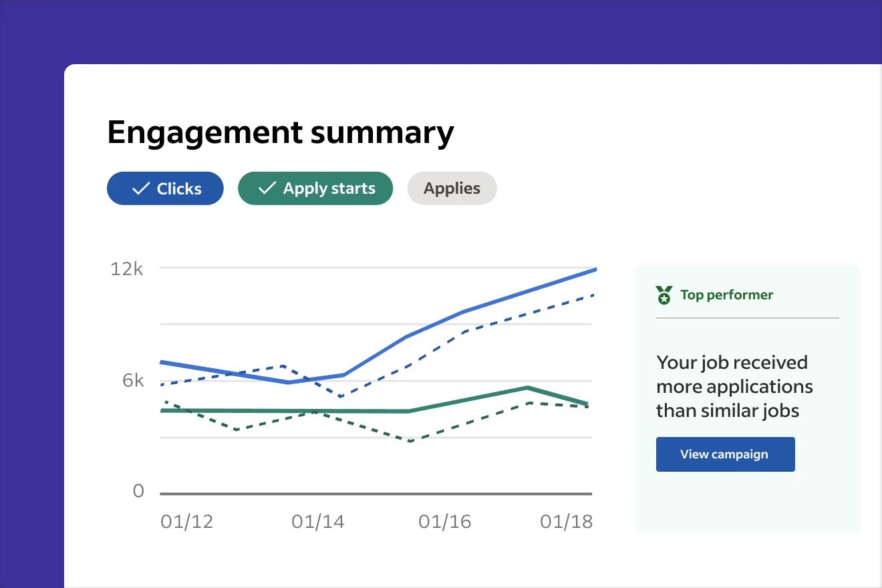Enable the Applies metric filter
882x588 pixels.
tap(452, 188)
